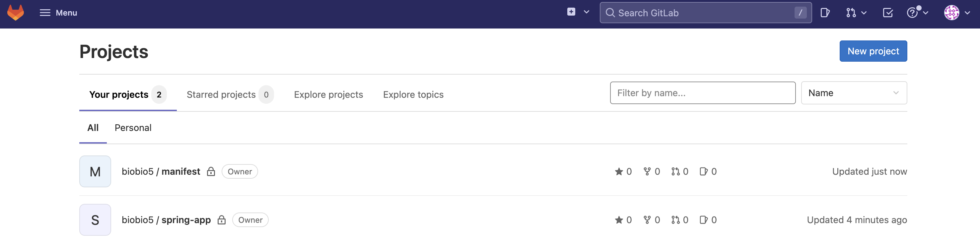Focus the Search GitLab field
Image resolution: width=980 pixels, height=244 pixels.
click(705, 13)
